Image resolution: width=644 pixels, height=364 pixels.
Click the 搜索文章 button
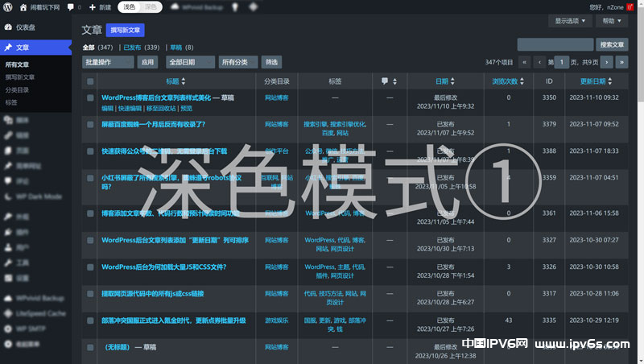click(612, 44)
